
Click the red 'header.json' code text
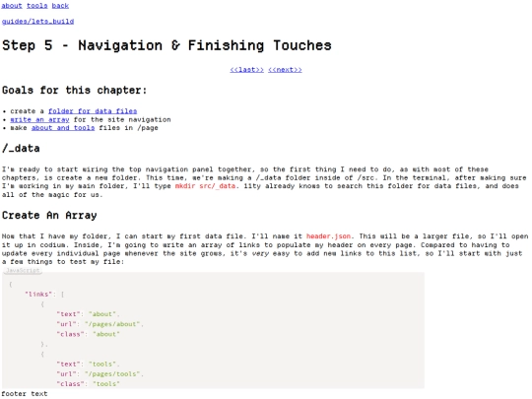click(x=328, y=236)
